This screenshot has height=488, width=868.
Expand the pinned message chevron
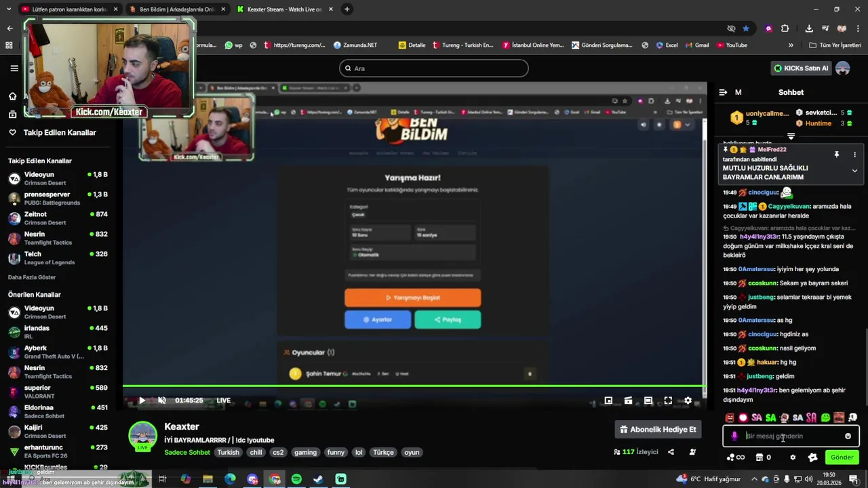pos(854,171)
